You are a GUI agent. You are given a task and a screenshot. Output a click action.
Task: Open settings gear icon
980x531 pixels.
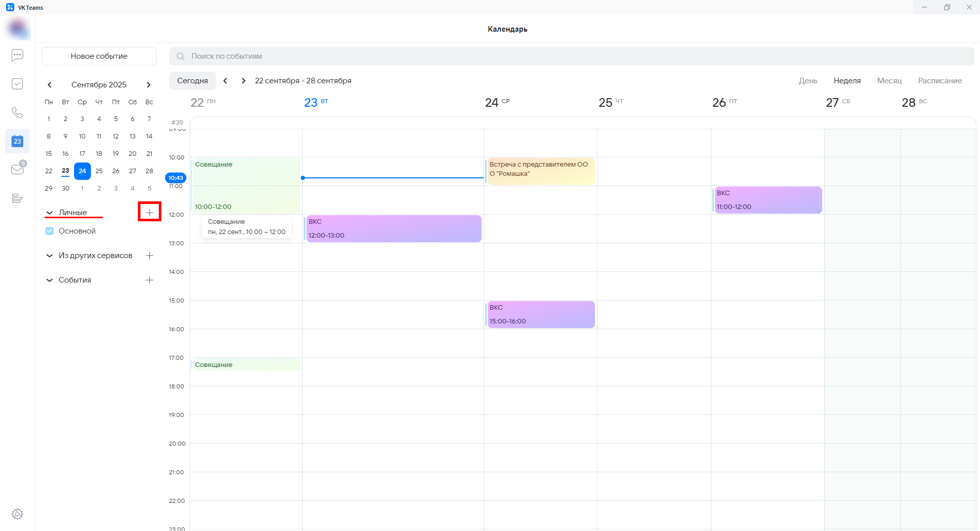click(17, 514)
